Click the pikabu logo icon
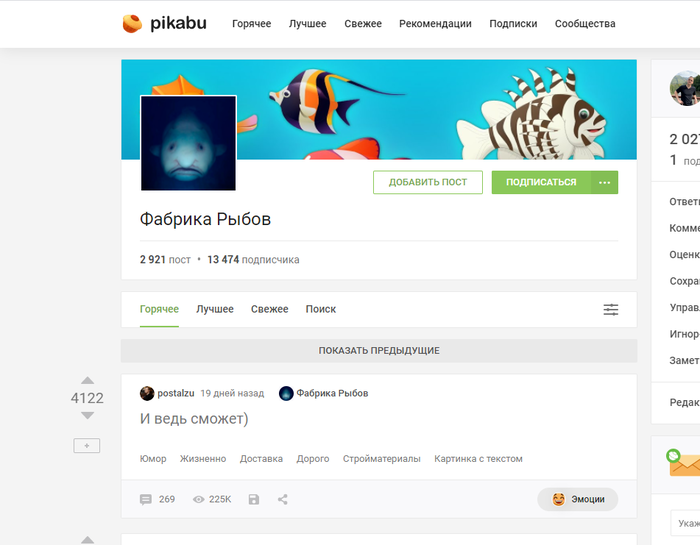This screenshot has height=545, width=700. pos(132,24)
